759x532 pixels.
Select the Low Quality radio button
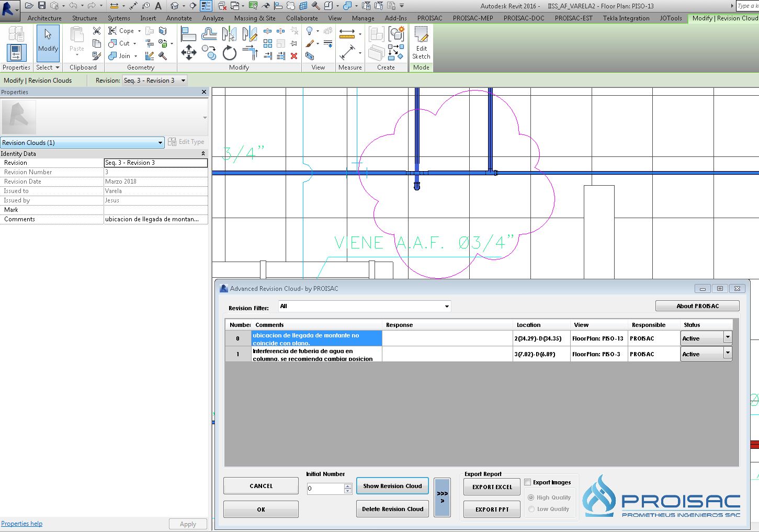click(531, 509)
